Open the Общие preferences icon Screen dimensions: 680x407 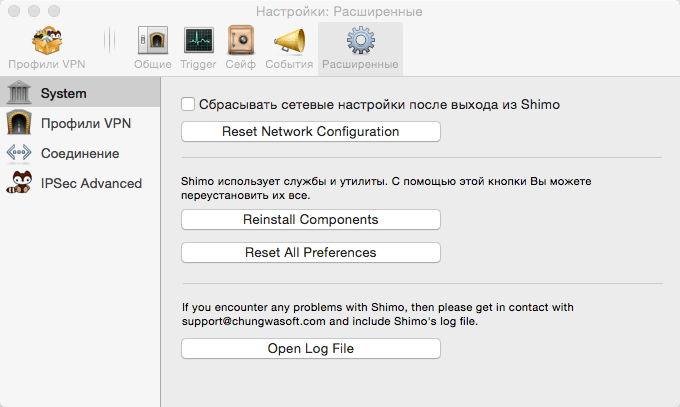click(x=153, y=40)
